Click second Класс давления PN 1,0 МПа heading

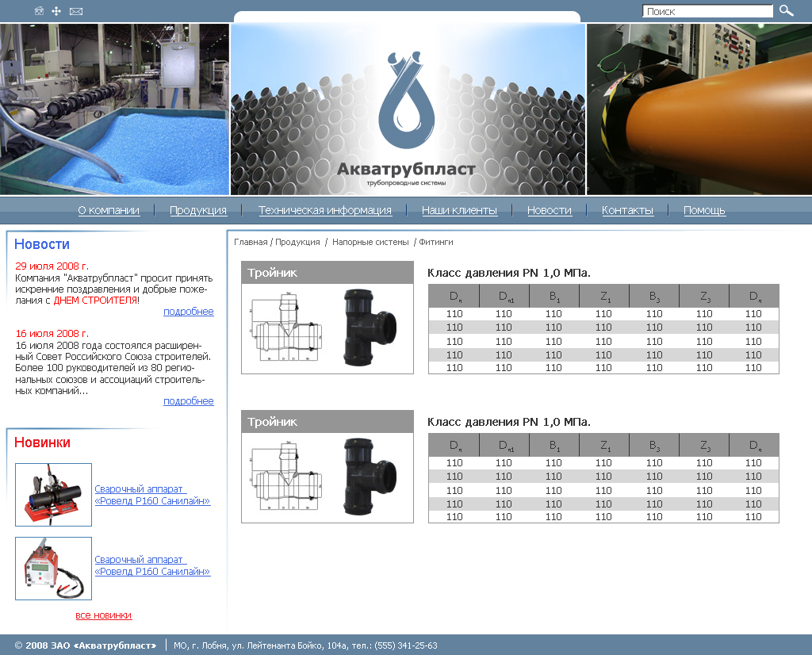click(509, 422)
